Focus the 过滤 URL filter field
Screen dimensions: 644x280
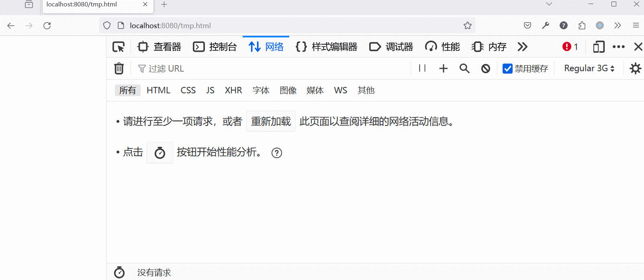(x=273, y=69)
